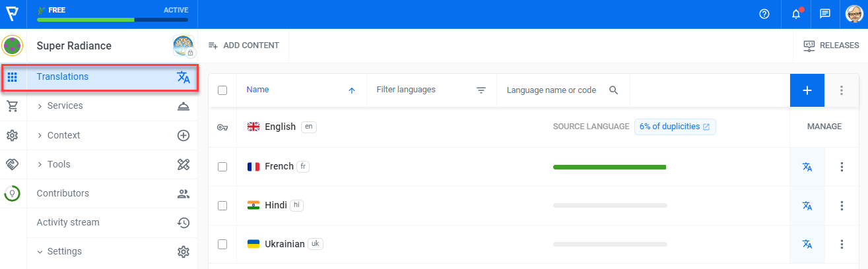The height and width of the screenshot is (269, 868).
Task: Click the Settings gear icon in menu
Action: click(x=184, y=252)
